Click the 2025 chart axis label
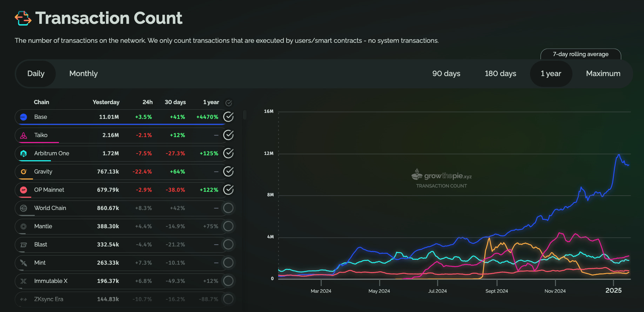Image resolution: width=644 pixels, height=312 pixels. point(613,290)
